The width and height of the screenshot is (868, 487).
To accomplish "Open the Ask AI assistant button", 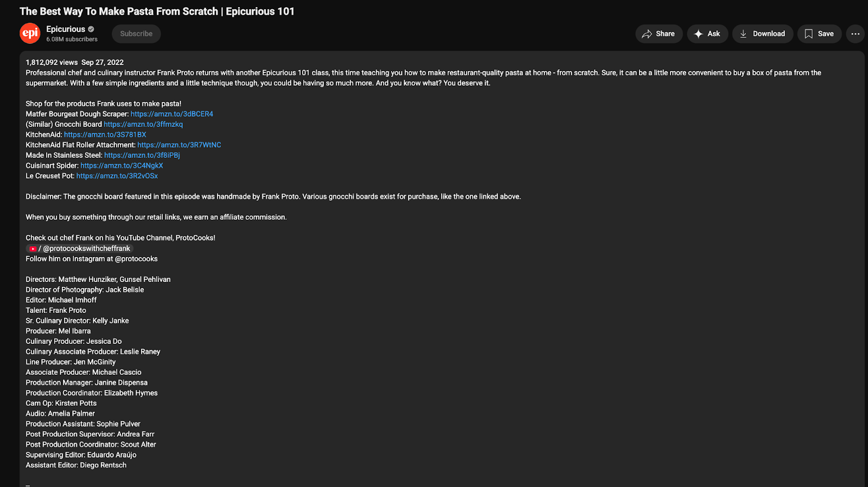I will 707,34.
